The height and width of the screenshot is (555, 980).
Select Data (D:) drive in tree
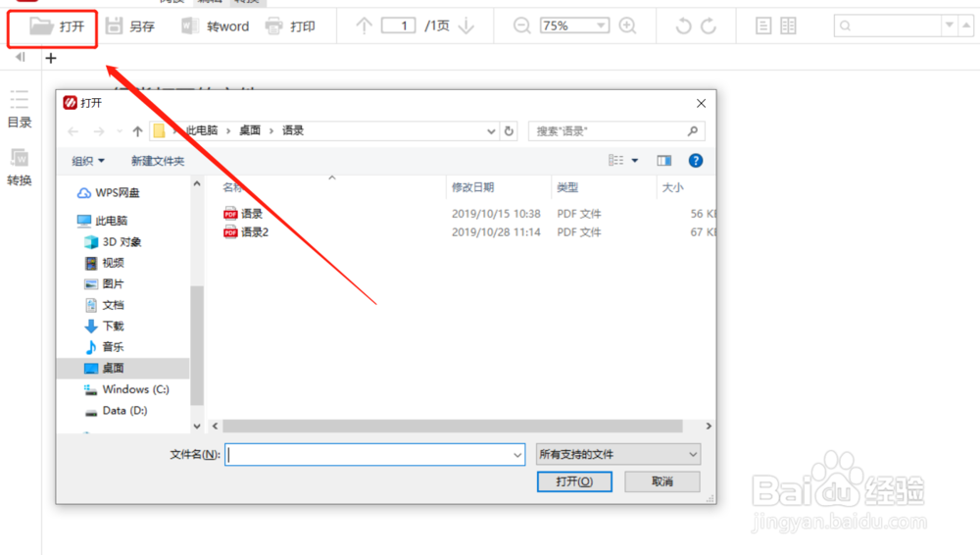(117, 411)
